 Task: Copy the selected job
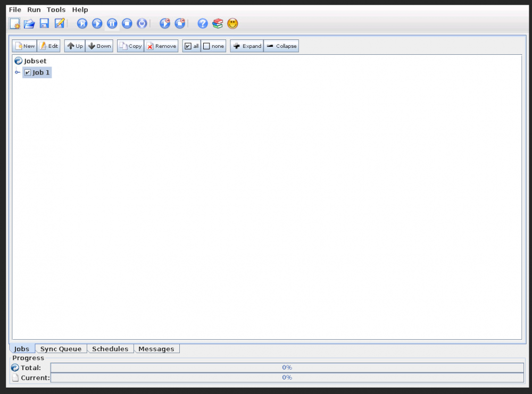[x=131, y=46]
